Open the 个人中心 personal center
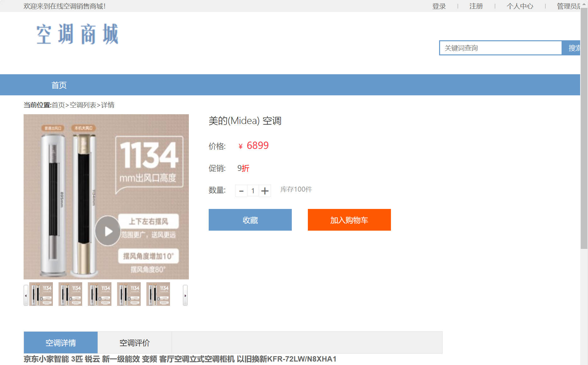Screen dimensions: 588x365 (520, 6)
